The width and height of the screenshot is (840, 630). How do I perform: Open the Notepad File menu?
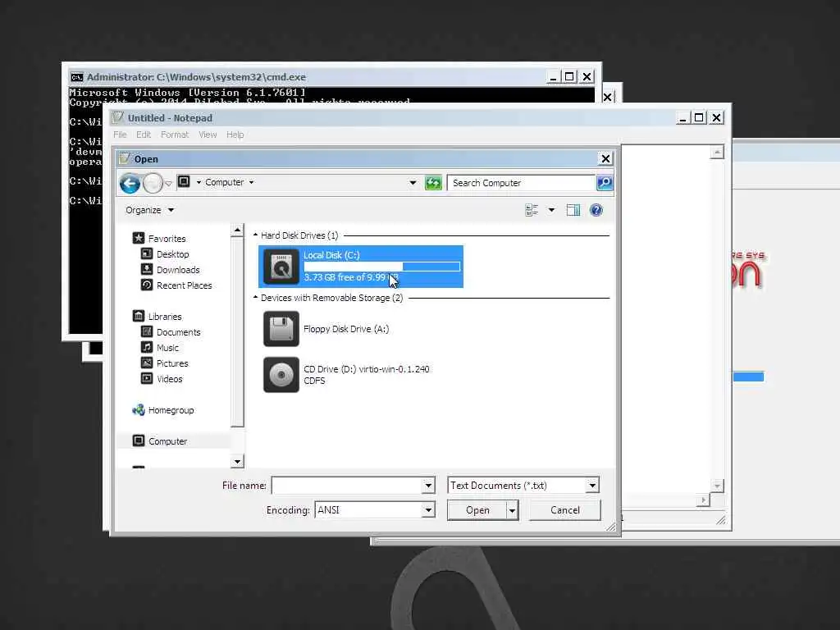pyautogui.click(x=120, y=135)
